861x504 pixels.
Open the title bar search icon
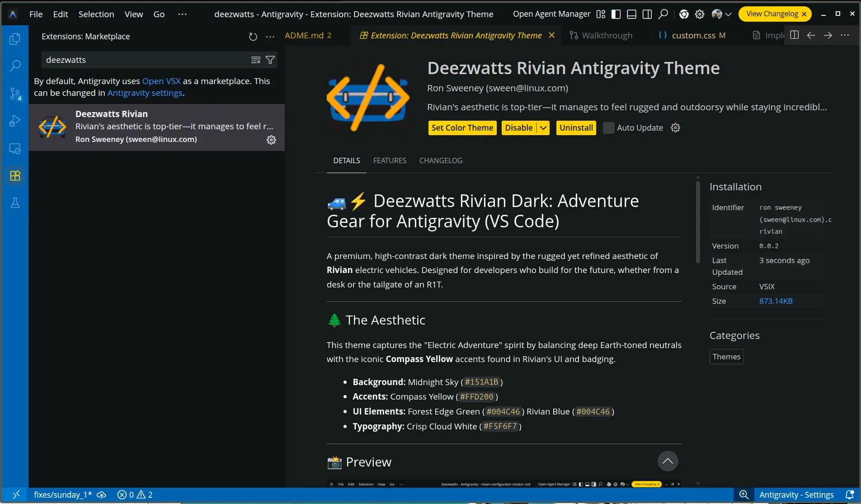(x=663, y=14)
